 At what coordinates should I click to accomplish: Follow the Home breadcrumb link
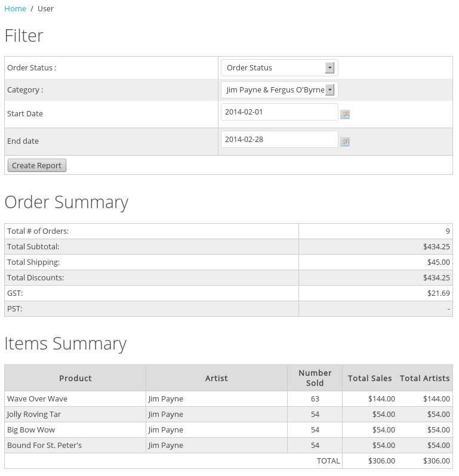(x=15, y=9)
